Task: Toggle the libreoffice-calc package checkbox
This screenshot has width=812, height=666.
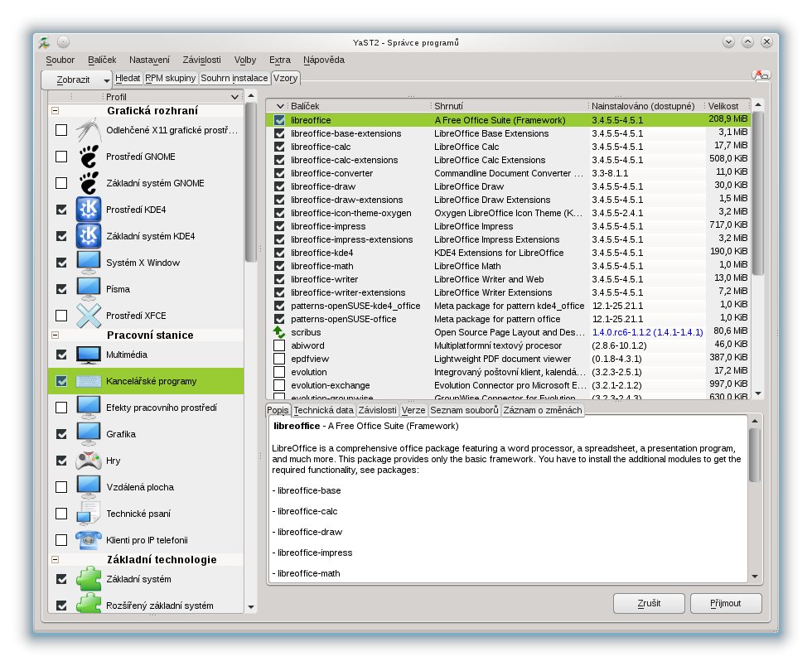Action: pos(279,147)
